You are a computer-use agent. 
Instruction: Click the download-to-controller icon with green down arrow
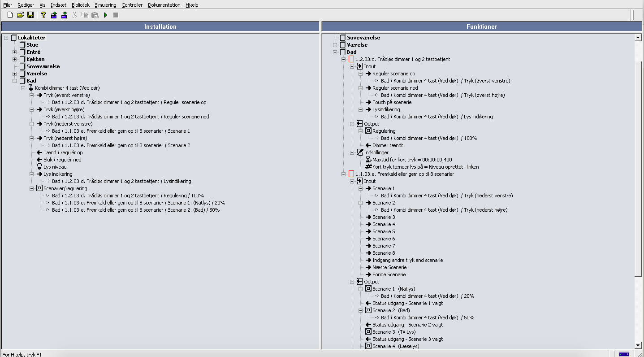click(64, 15)
